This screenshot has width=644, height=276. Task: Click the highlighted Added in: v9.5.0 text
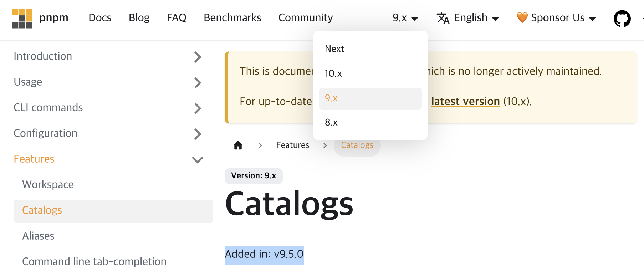coord(264,255)
